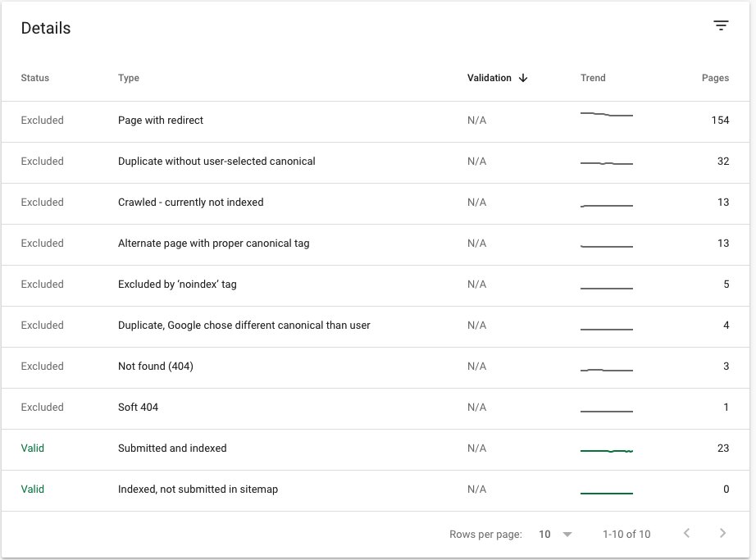This screenshot has width=756, height=560.
Task: Open the 'Soft 404' row
Action: (x=375, y=408)
